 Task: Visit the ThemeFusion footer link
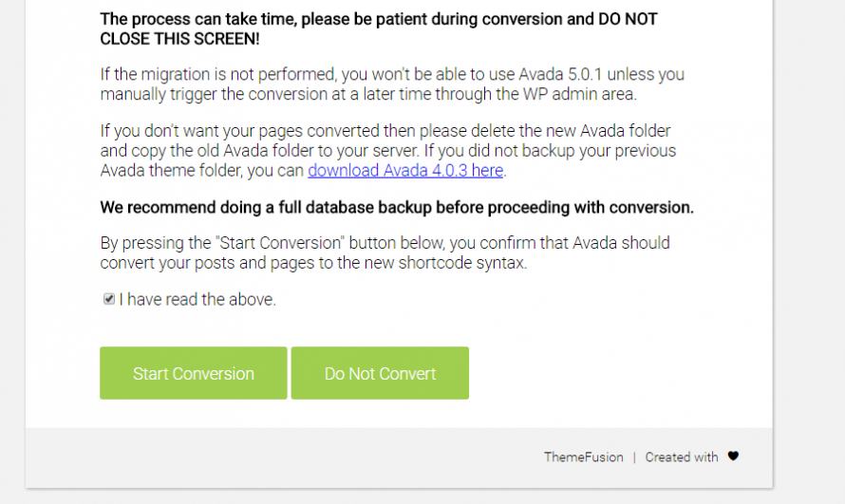(x=583, y=457)
